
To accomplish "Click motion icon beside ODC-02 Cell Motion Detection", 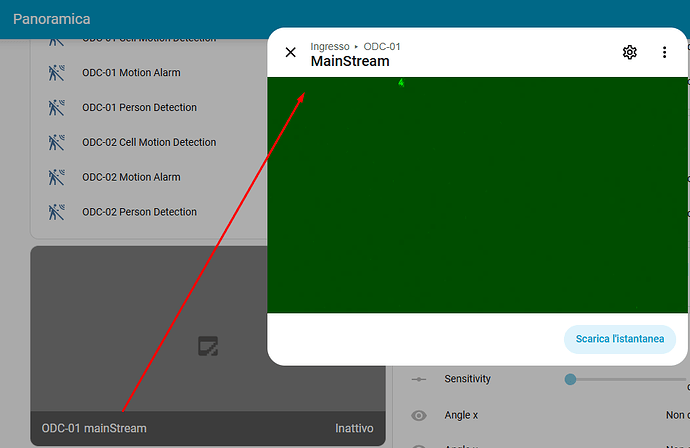I will point(56,142).
